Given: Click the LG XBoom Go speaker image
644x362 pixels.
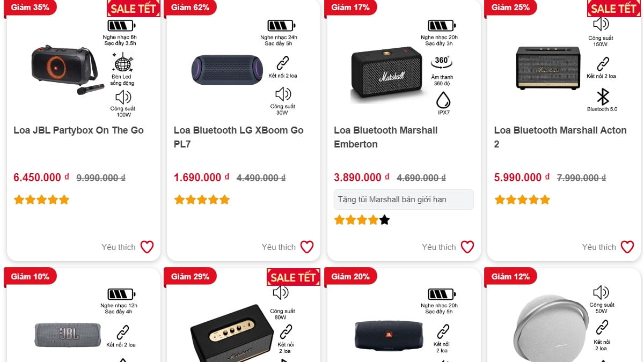Looking at the screenshot, I should click(x=227, y=70).
